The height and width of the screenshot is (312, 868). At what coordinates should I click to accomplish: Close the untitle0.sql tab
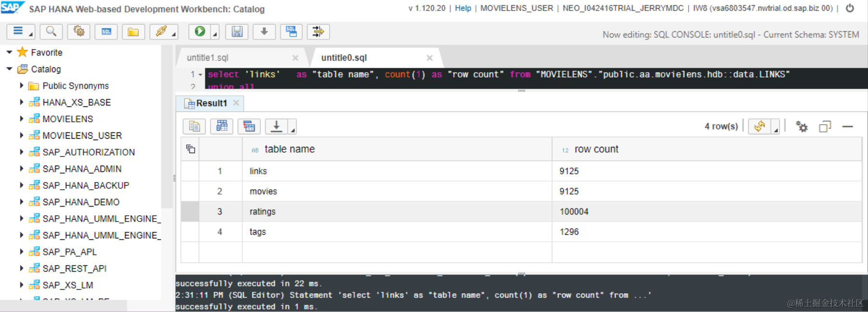429,58
